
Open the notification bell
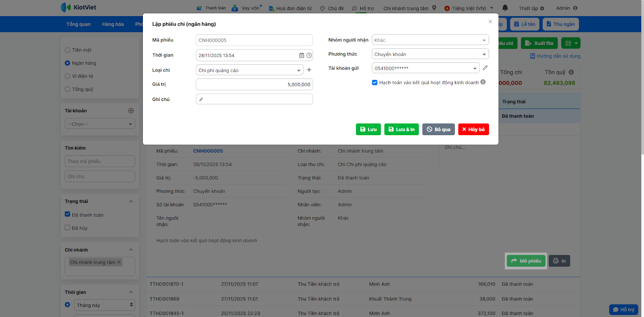click(x=505, y=8)
